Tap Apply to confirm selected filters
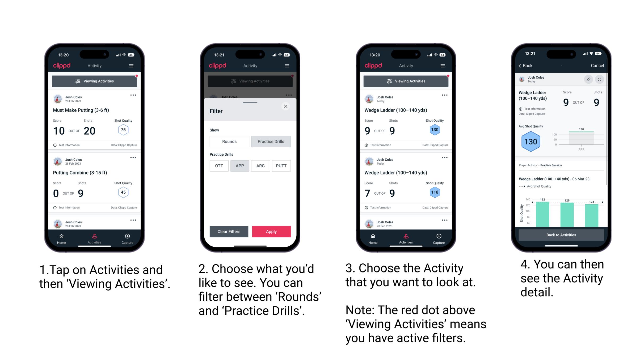 click(271, 231)
